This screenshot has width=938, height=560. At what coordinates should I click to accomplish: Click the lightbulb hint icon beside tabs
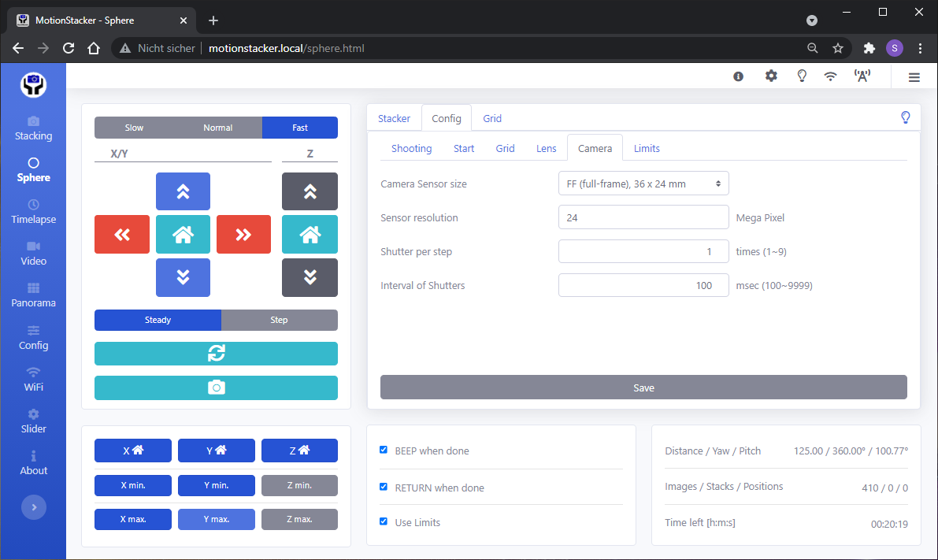coord(905,117)
